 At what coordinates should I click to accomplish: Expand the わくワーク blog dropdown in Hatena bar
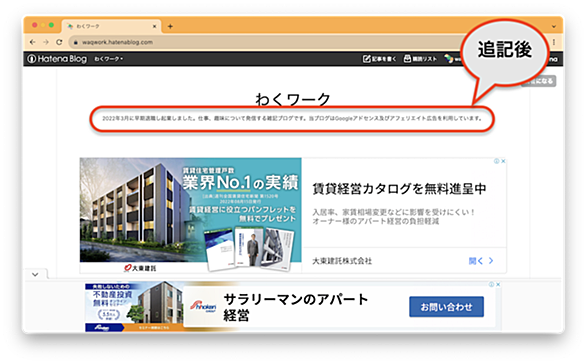(108, 59)
